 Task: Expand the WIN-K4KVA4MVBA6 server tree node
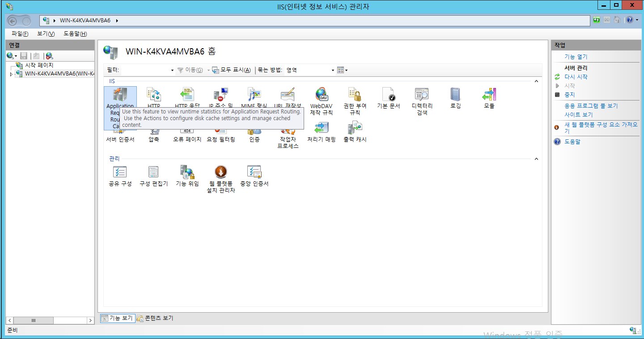coord(11,74)
